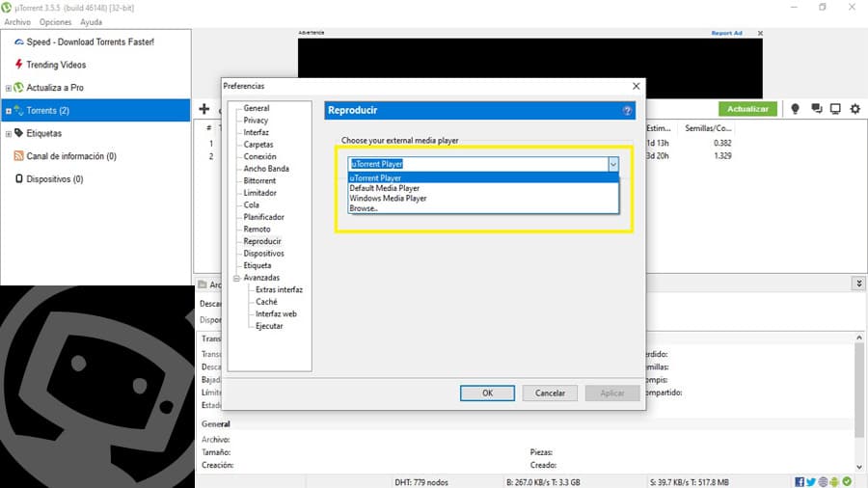Select Ancho Banda in preferences tree
The image size is (868, 488).
pos(266,169)
